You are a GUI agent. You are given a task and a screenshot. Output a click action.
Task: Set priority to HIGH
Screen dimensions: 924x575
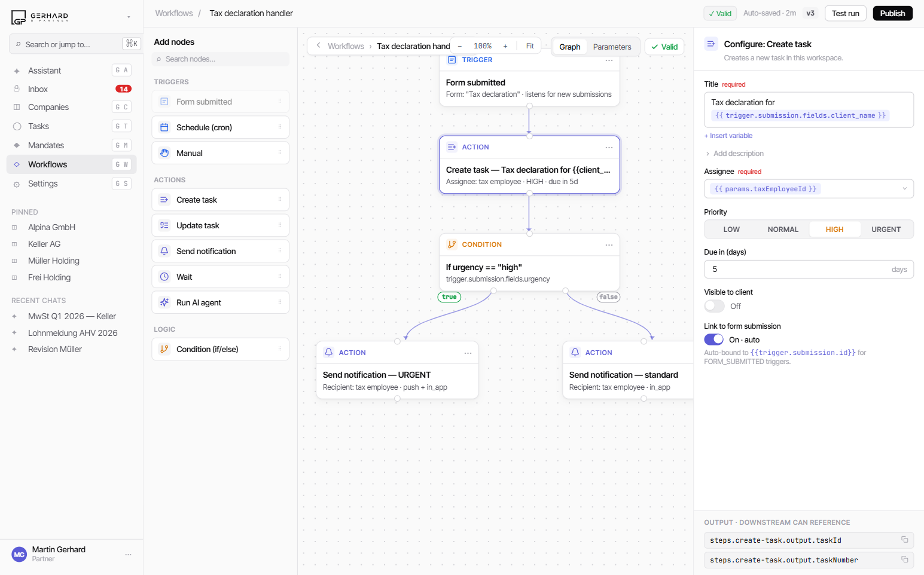tap(834, 230)
